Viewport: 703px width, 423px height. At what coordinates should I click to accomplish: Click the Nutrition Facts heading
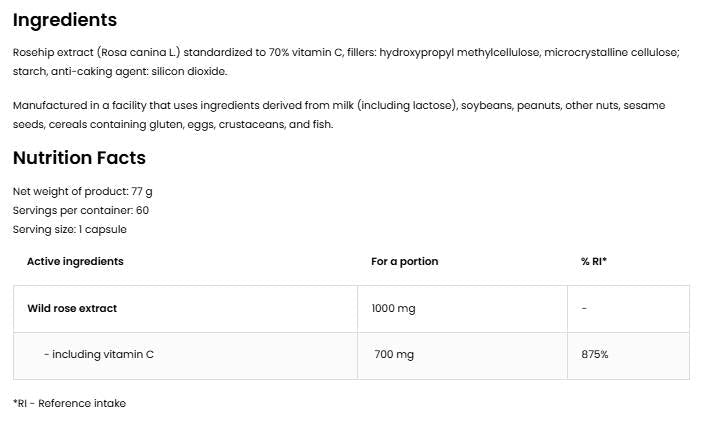click(x=79, y=158)
